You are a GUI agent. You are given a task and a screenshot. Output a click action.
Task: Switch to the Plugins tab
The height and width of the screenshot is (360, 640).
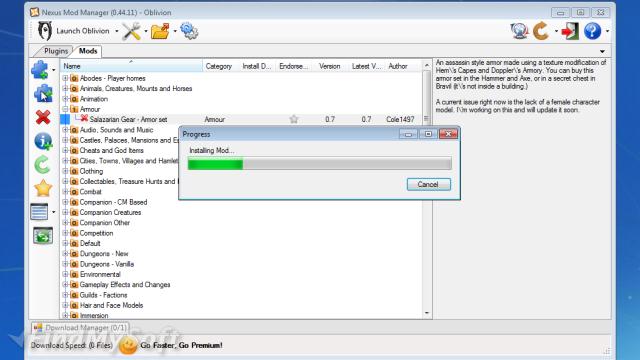(x=56, y=51)
